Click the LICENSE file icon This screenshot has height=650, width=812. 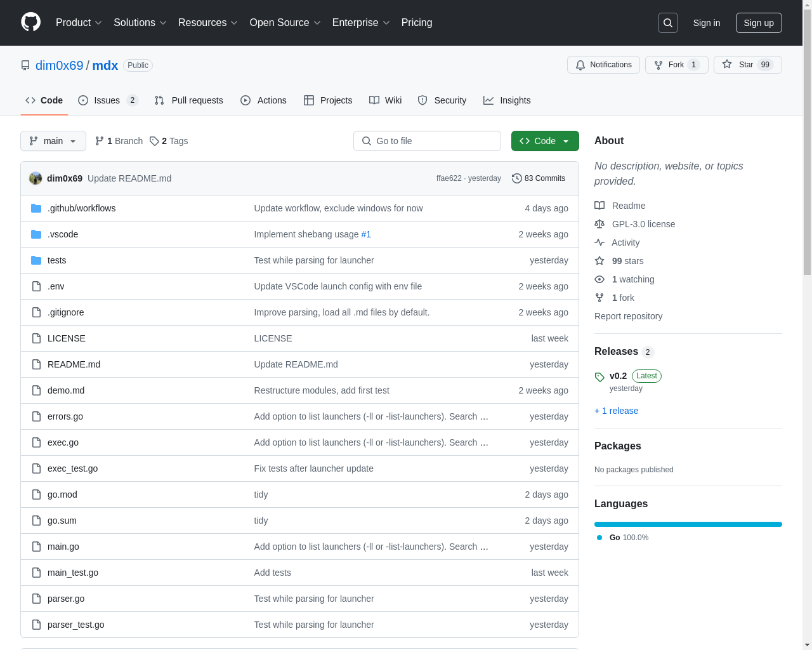click(36, 338)
